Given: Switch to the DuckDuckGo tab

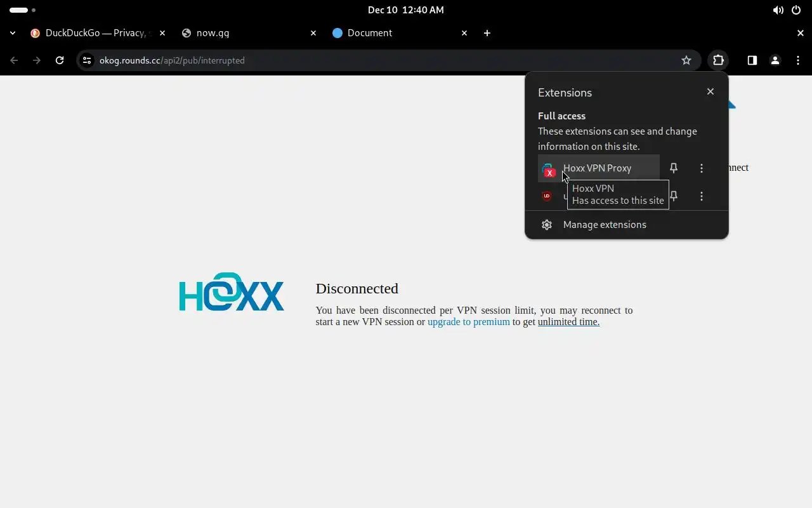Looking at the screenshot, I should pyautogui.click(x=96, y=33).
